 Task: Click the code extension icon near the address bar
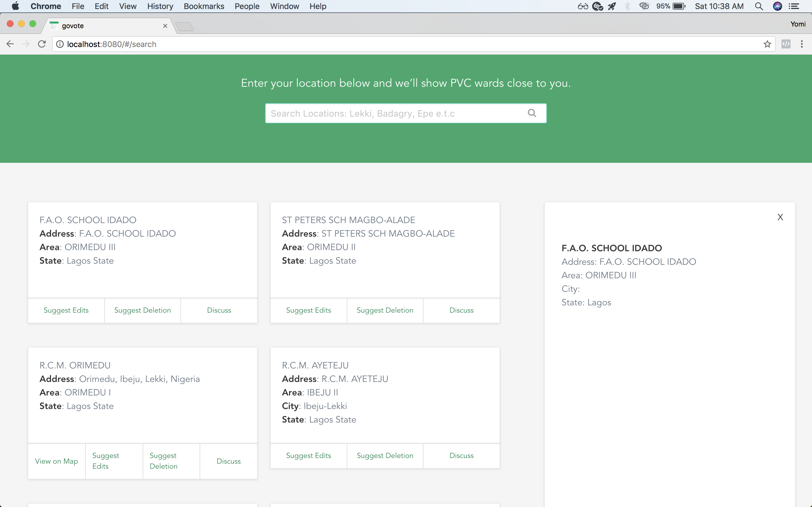(787, 44)
